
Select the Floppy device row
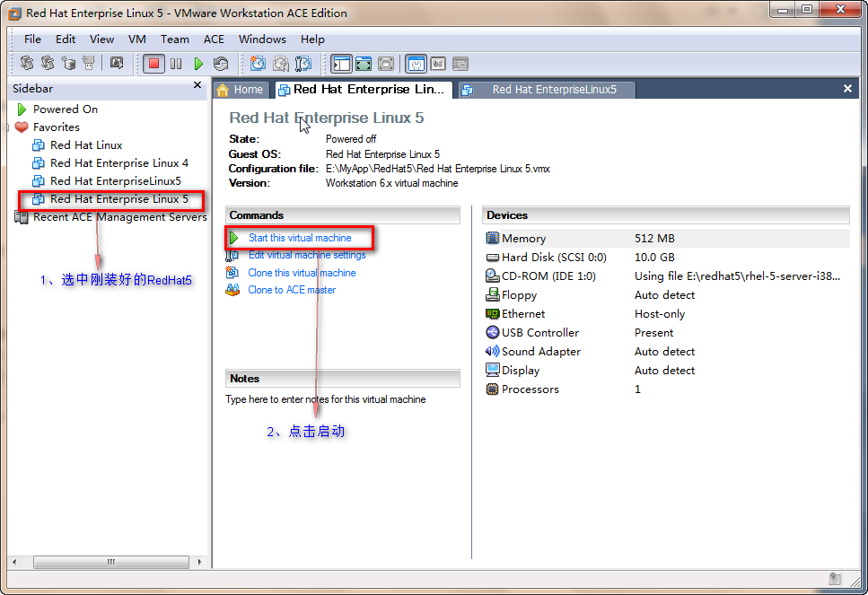(x=667, y=295)
